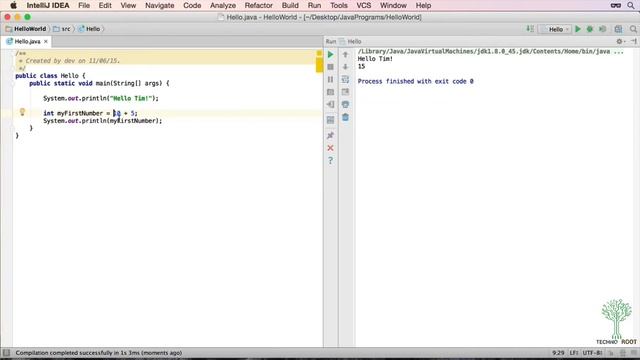Screen dimensions: 640x360
Task: Open the IntelliJ IDEA application menu
Action: pyautogui.click(x=48, y=5)
